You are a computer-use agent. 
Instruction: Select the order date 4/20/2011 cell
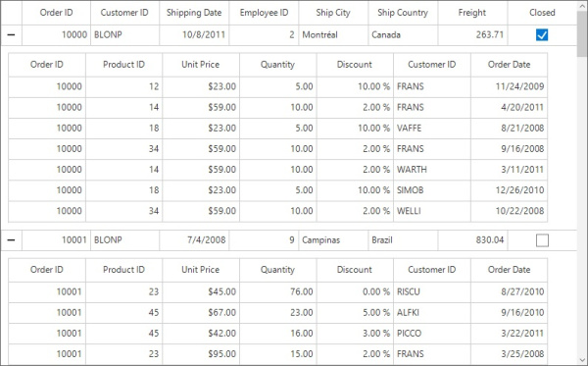coord(509,107)
